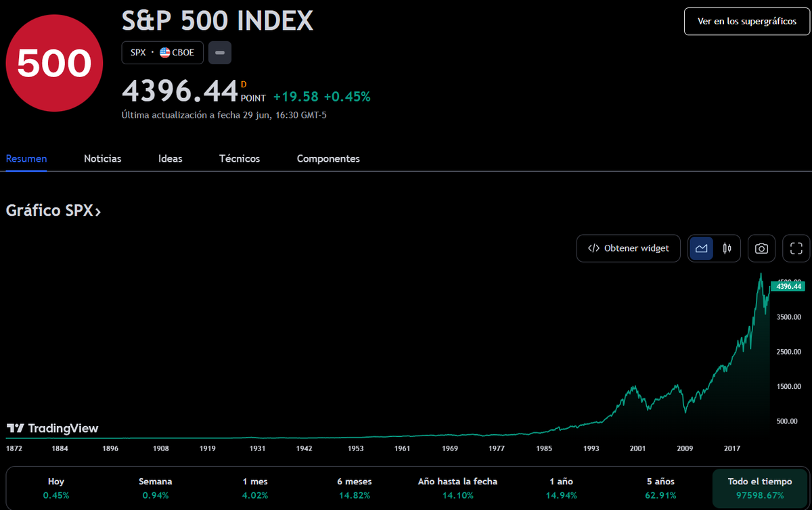Click the +0.45% daily change value
The image size is (812, 510).
tap(347, 97)
